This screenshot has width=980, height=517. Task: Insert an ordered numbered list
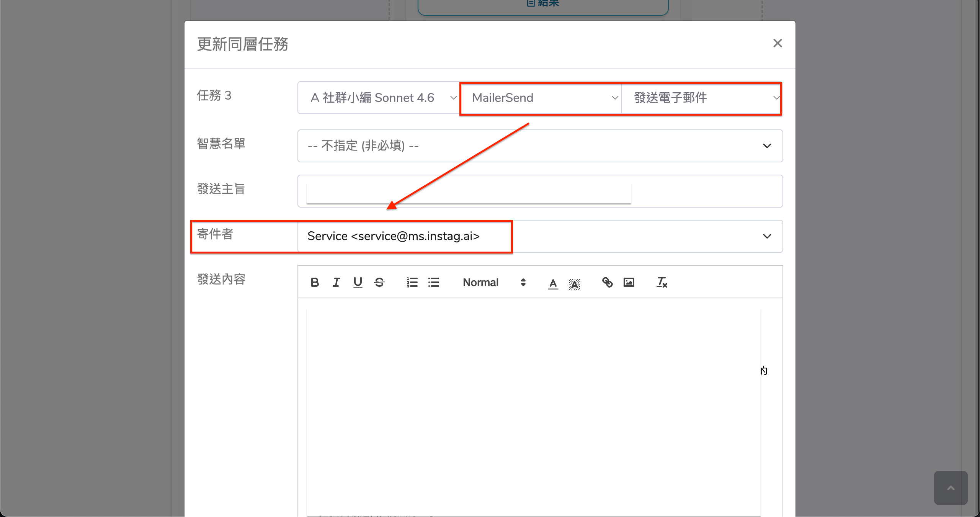click(412, 283)
